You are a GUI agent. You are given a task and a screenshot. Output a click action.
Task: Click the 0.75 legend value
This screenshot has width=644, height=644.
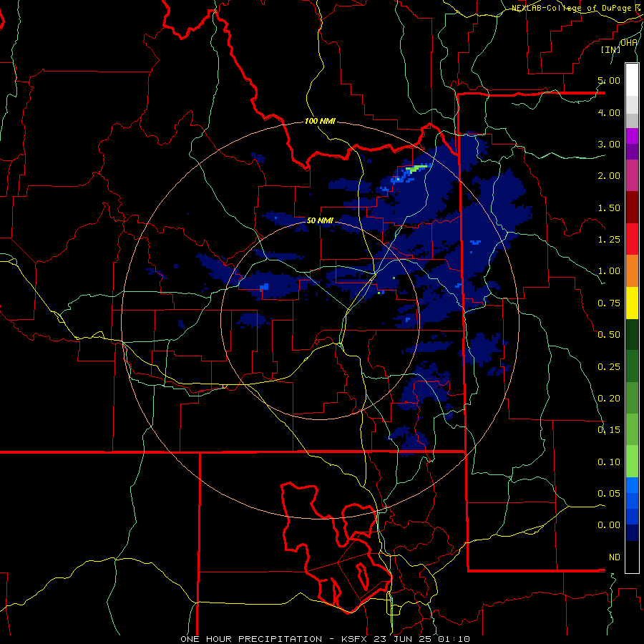pyautogui.click(x=609, y=303)
